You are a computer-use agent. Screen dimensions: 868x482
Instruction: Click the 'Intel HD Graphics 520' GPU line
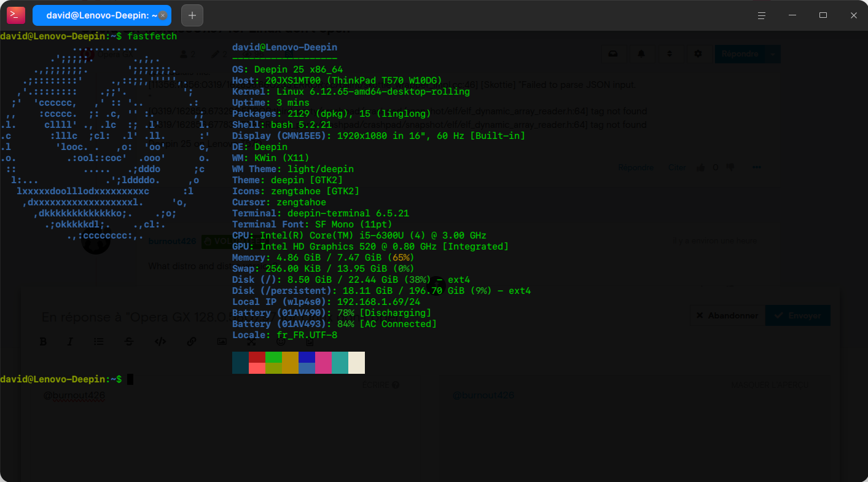370,247
